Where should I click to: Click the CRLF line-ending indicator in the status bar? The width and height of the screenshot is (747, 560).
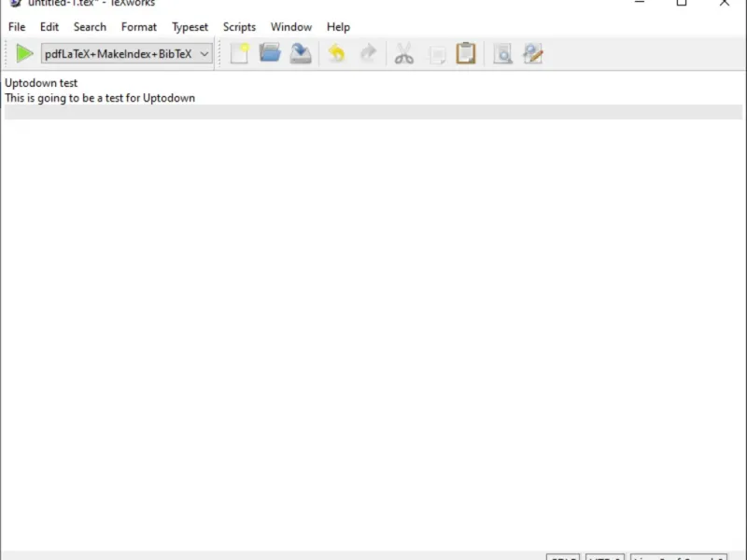pos(563,557)
